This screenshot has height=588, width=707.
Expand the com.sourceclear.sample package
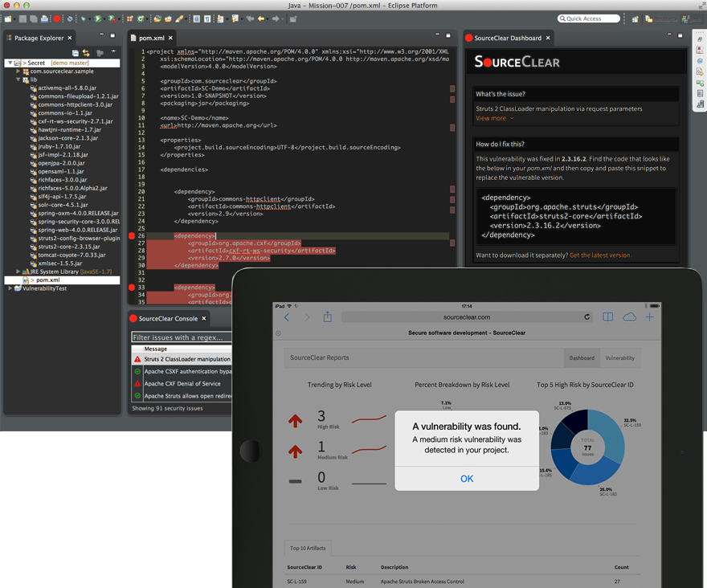[x=18, y=71]
